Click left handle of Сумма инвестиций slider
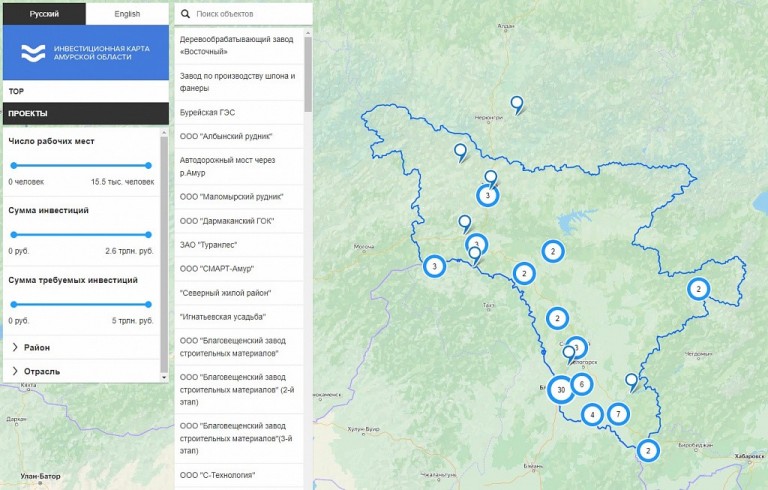The height and width of the screenshot is (490, 768). tap(12, 234)
